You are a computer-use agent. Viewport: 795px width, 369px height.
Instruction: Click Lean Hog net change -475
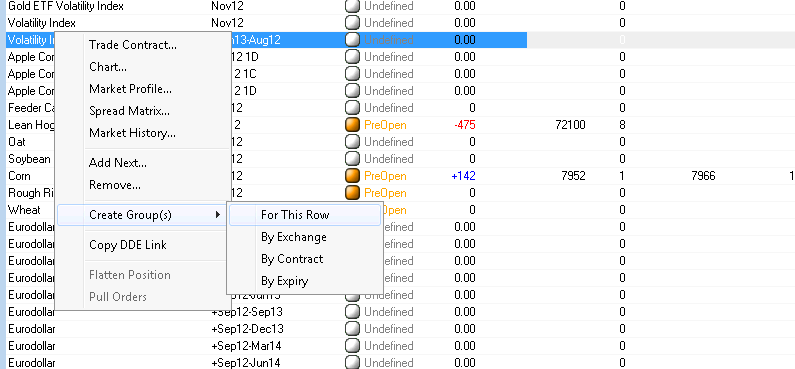click(x=464, y=125)
